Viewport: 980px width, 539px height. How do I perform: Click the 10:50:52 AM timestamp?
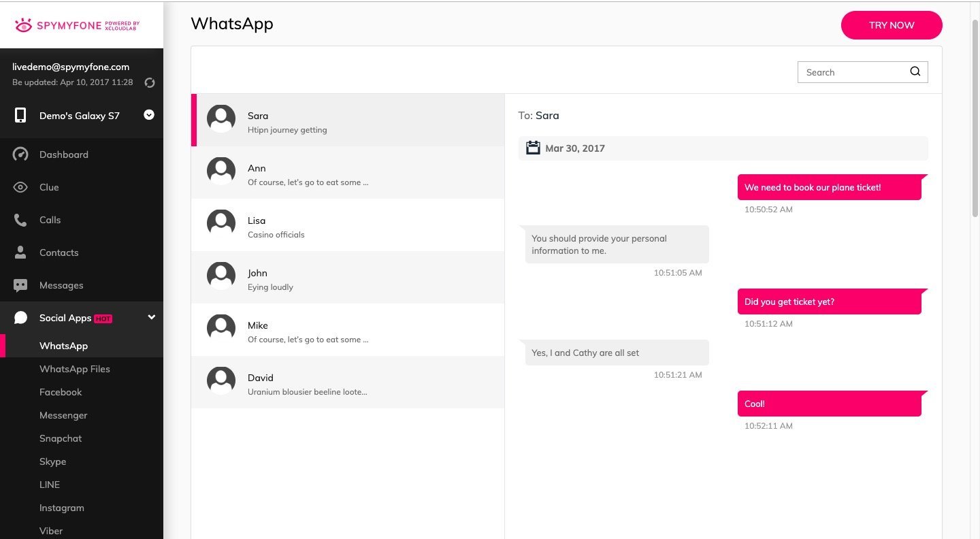coord(768,210)
